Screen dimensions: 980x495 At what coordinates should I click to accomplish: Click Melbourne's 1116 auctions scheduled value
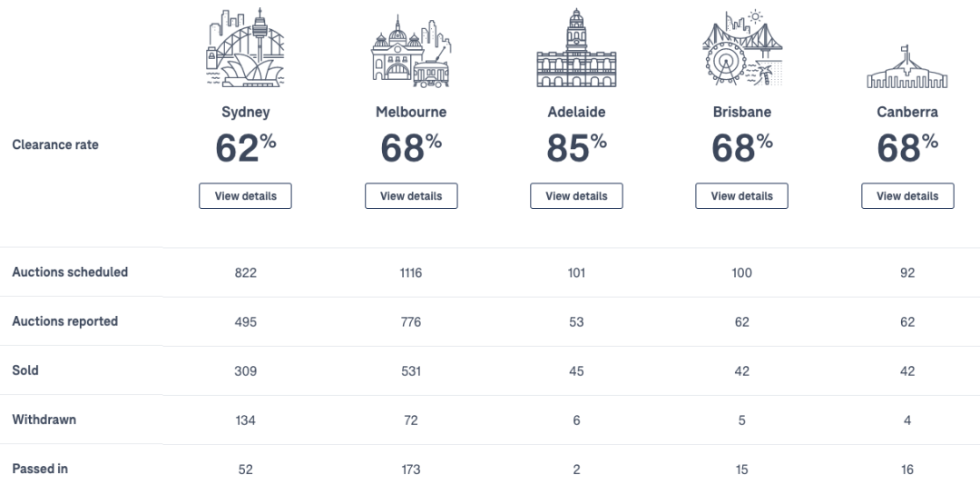411,272
